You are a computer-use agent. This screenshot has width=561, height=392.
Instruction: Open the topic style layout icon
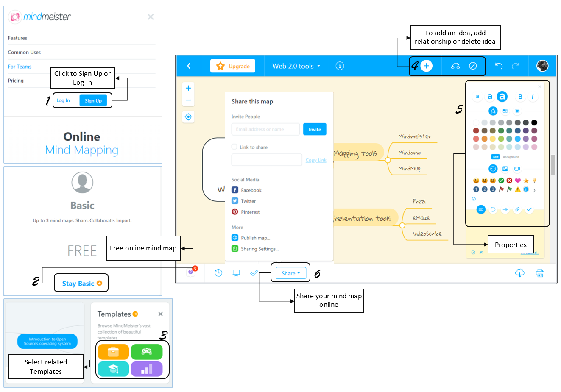505,111
